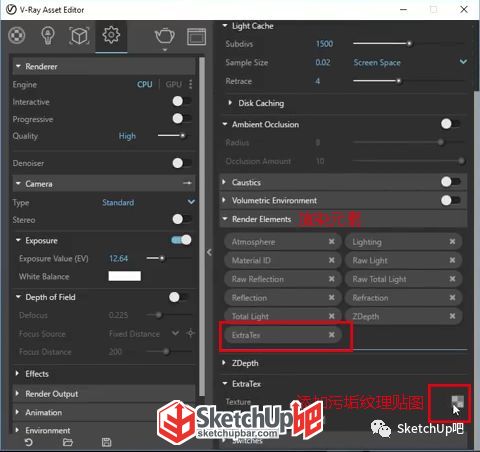480x452 pixels.
Task: Remove the ExtraTex render element
Action: pyautogui.click(x=332, y=335)
